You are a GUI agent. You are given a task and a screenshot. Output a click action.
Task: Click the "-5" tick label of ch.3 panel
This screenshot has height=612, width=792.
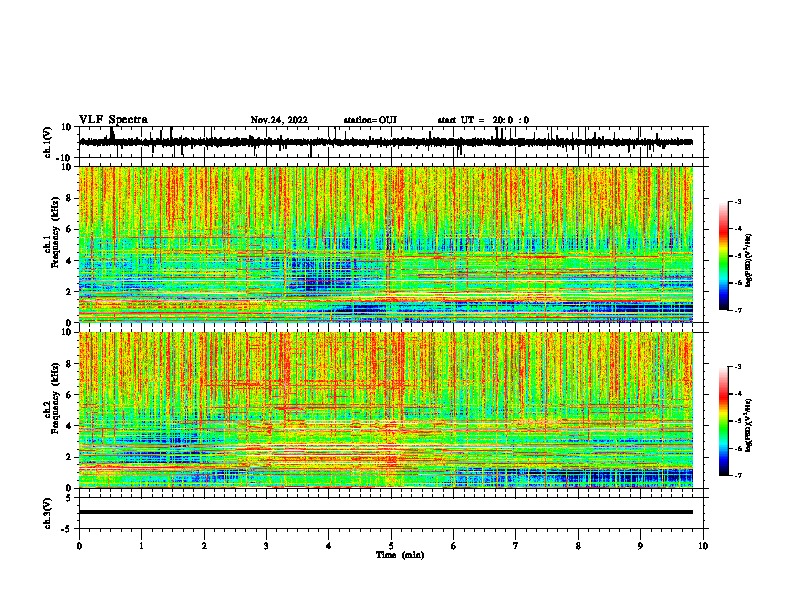67,529
